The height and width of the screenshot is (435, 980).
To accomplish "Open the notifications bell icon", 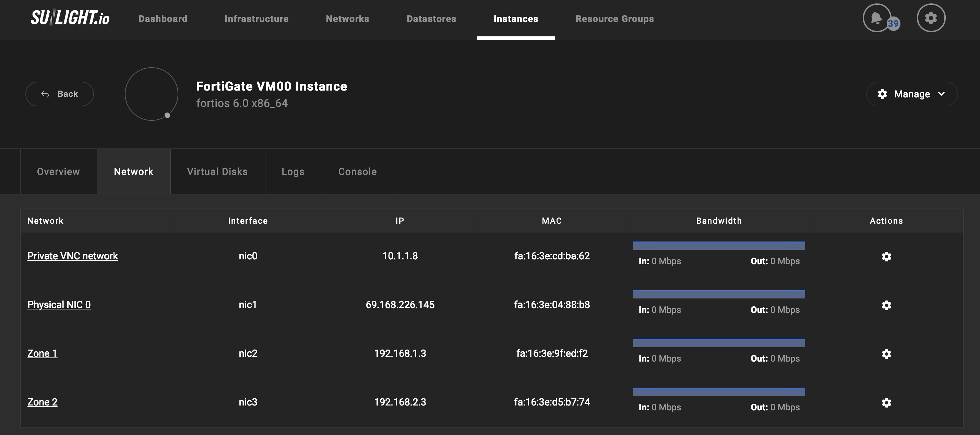I will click(877, 18).
